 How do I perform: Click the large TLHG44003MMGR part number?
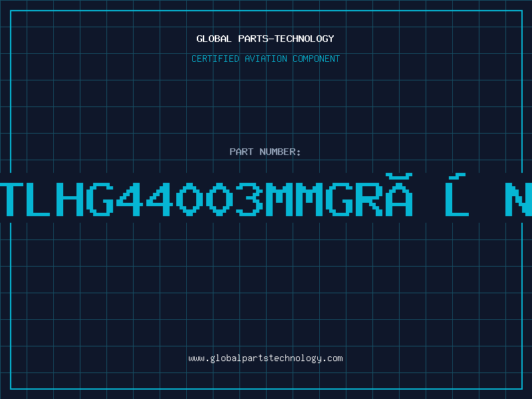coord(266,195)
